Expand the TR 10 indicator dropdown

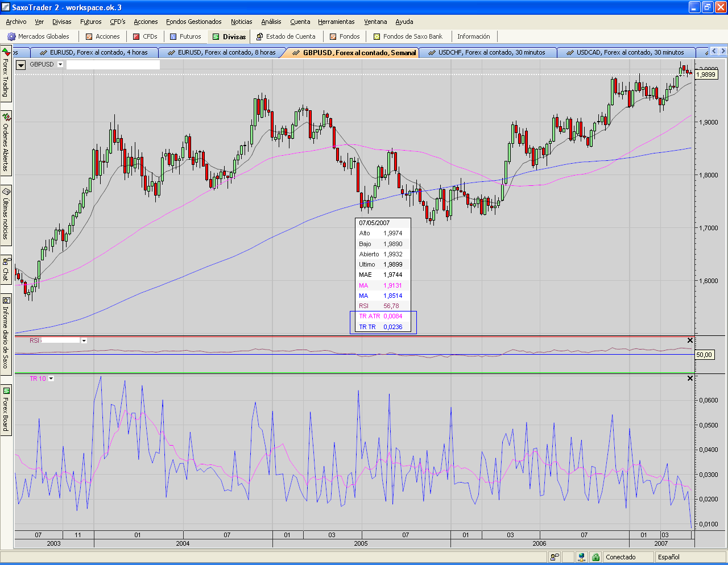[51, 379]
